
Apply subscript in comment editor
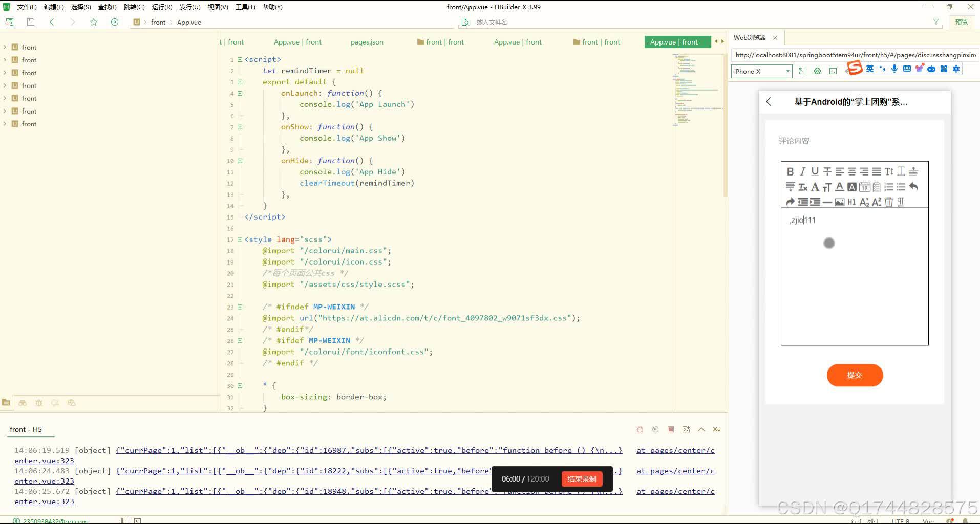[x=864, y=202]
